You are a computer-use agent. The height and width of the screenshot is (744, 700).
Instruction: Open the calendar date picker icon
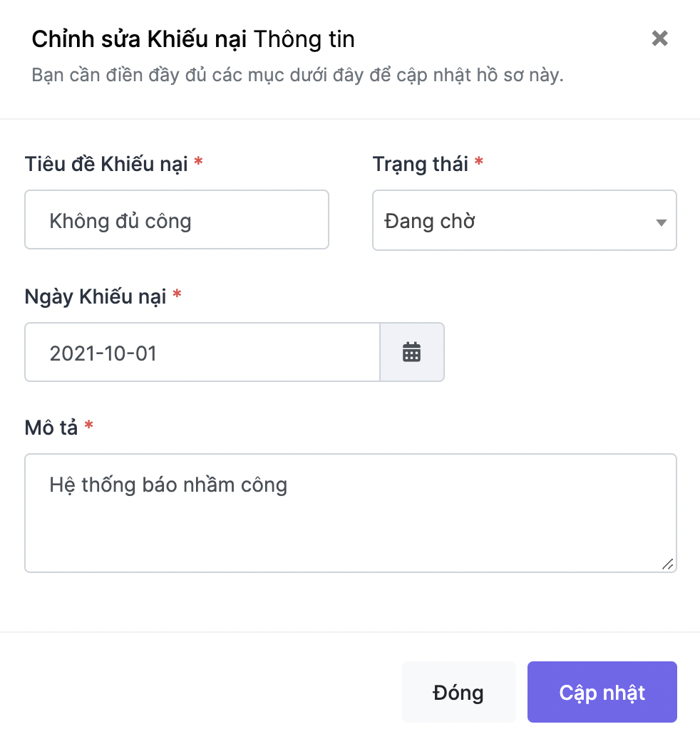(x=411, y=352)
